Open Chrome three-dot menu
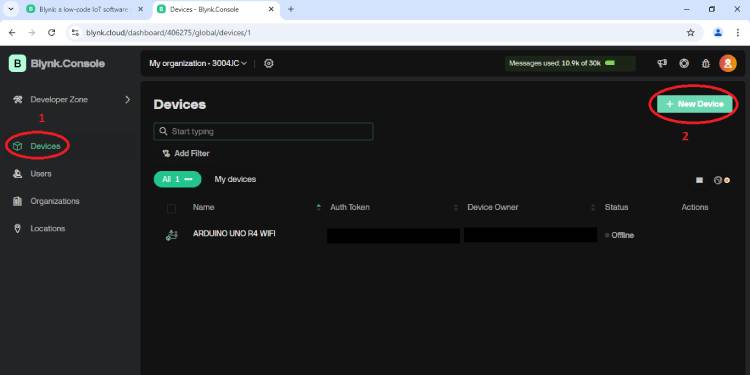The height and width of the screenshot is (375, 750). coord(738,33)
